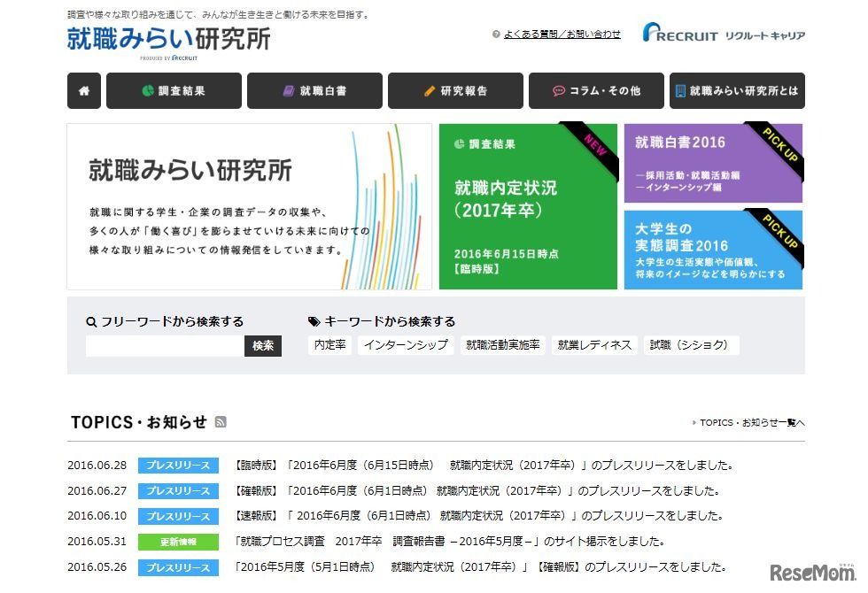
Task: Open the 2016.06.28 臨時版 press release link
Action: (x=483, y=464)
